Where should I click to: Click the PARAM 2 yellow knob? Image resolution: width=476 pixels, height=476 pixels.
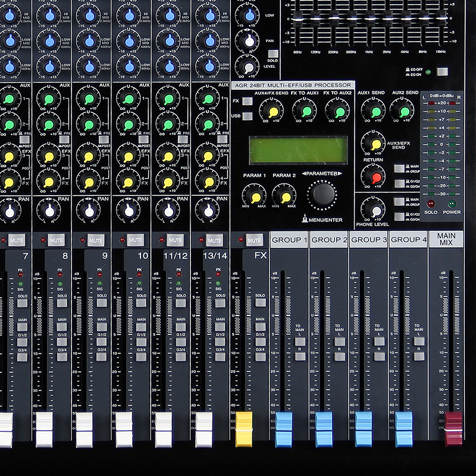[x=284, y=196]
